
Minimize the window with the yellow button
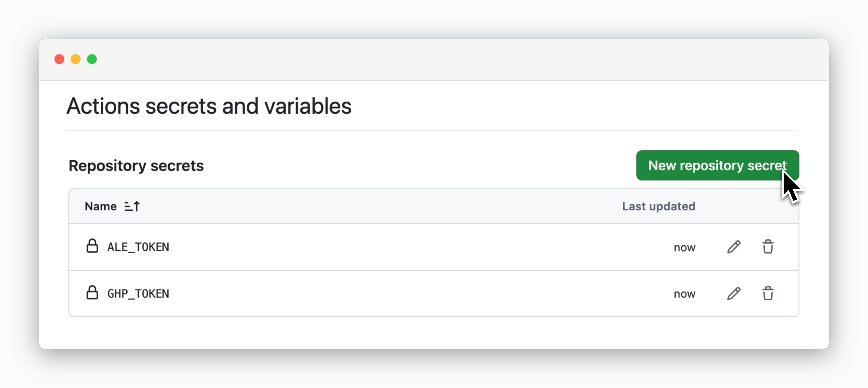(75, 59)
